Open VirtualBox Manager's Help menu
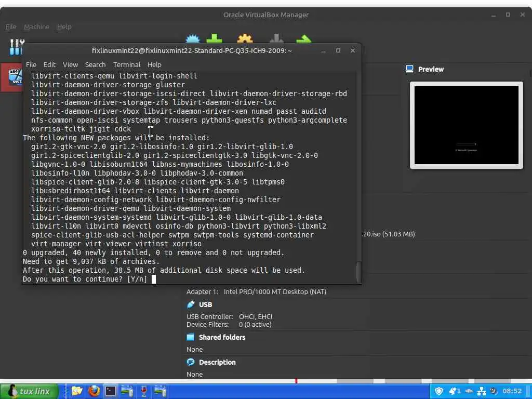 (x=64, y=27)
